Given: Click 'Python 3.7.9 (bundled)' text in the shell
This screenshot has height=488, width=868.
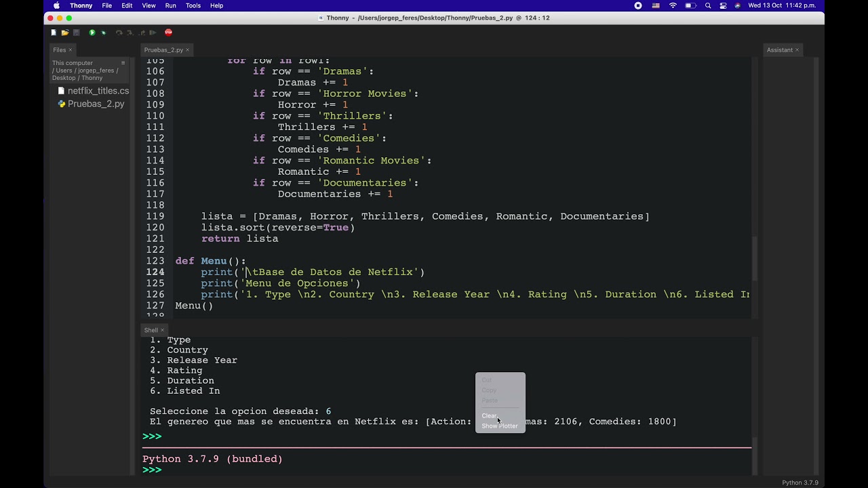Looking at the screenshot, I should pos(212,459).
